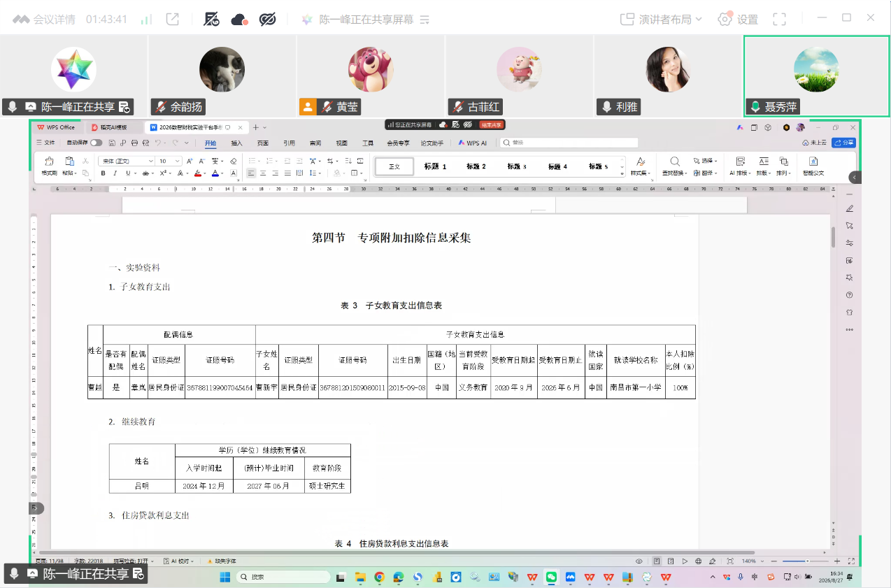The height and width of the screenshot is (588, 891).
Task: Click the cloud recording indicator icon
Action: pos(240,20)
